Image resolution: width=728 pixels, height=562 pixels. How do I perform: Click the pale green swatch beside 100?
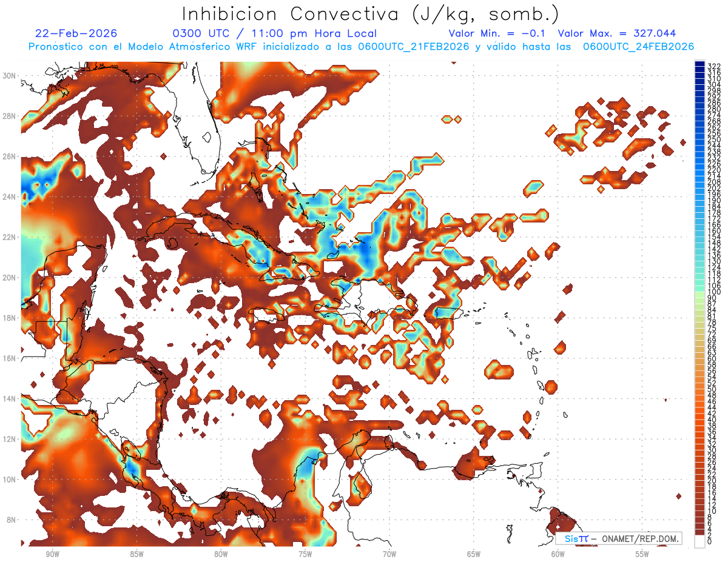699,295
